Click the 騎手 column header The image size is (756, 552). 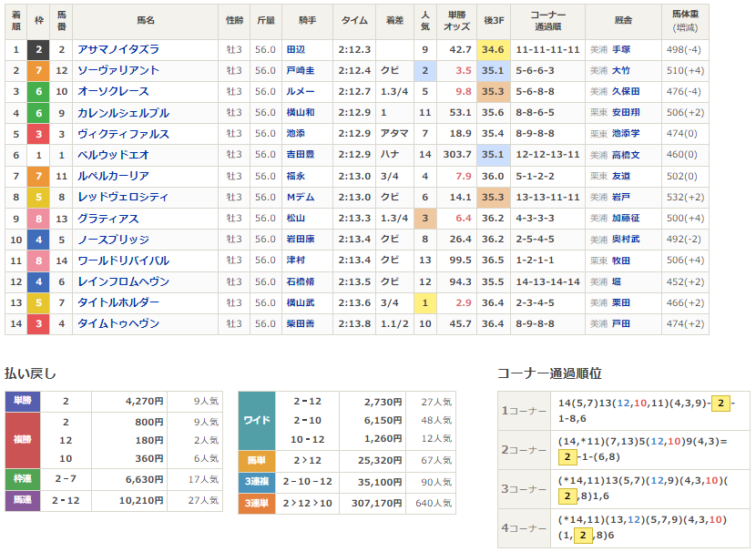[307, 20]
